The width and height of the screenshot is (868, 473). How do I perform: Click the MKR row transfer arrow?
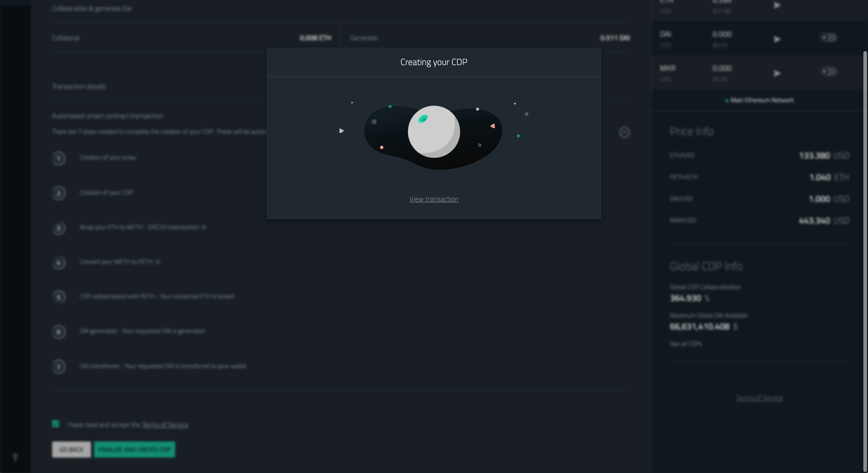click(x=777, y=73)
